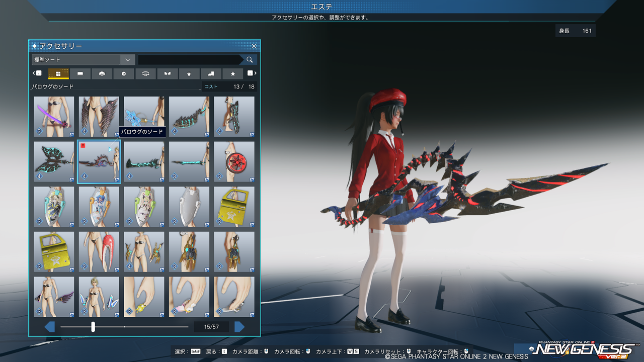This screenshot has width=644, height=362.
Task: Click the 身長 161 height readout
Action: [x=575, y=31]
